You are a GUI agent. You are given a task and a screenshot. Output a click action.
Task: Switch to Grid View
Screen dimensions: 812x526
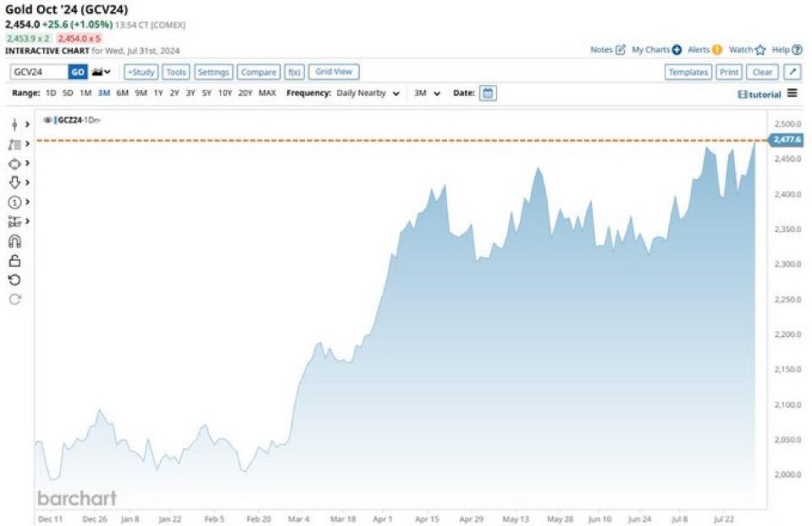pyautogui.click(x=334, y=72)
